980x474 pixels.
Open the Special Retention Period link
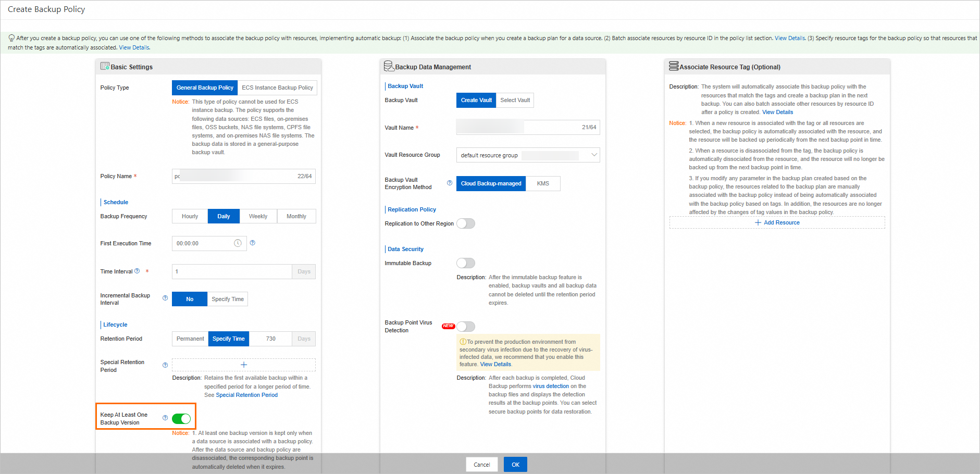click(x=247, y=395)
